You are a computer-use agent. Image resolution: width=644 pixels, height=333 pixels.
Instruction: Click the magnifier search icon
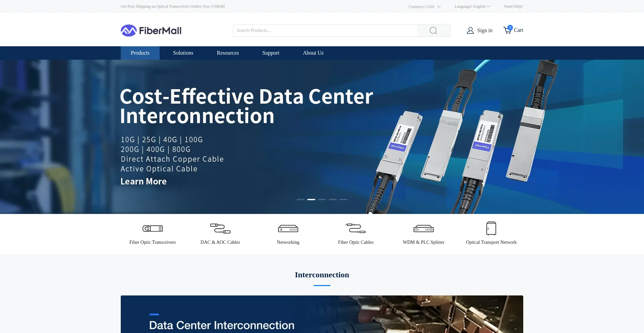tap(433, 31)
